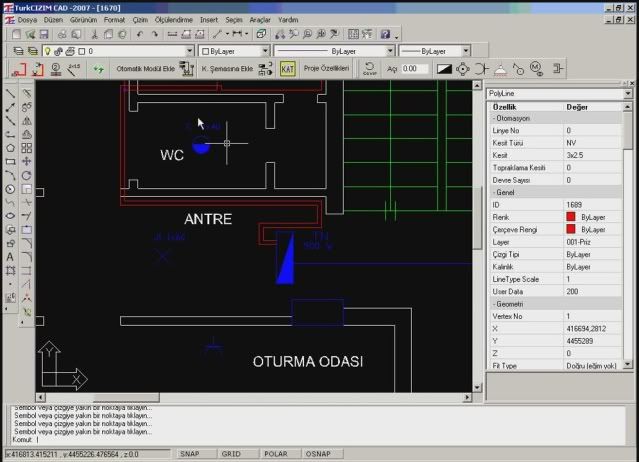Image resolution: width=639 pixels, height=462 pixels.
Task: Toggle SNAP mode in status bar
Action: [x=189, y=453]
